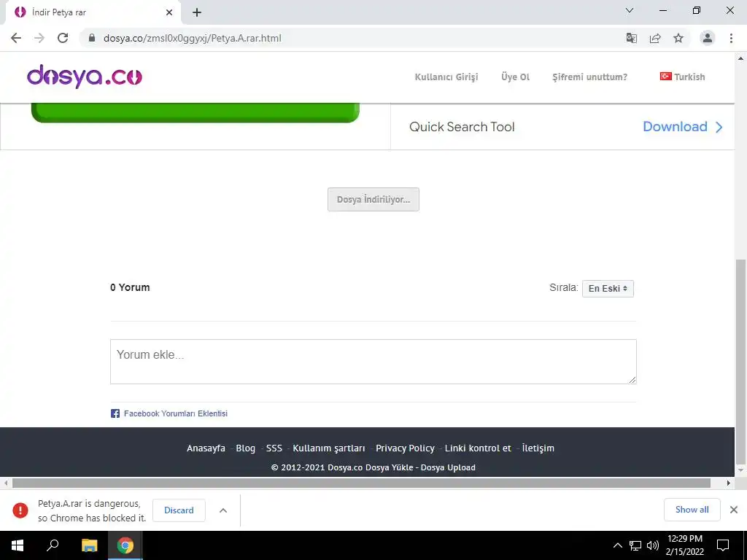
Task: Open Windows taskbar search
Action: tap(53, 545)
